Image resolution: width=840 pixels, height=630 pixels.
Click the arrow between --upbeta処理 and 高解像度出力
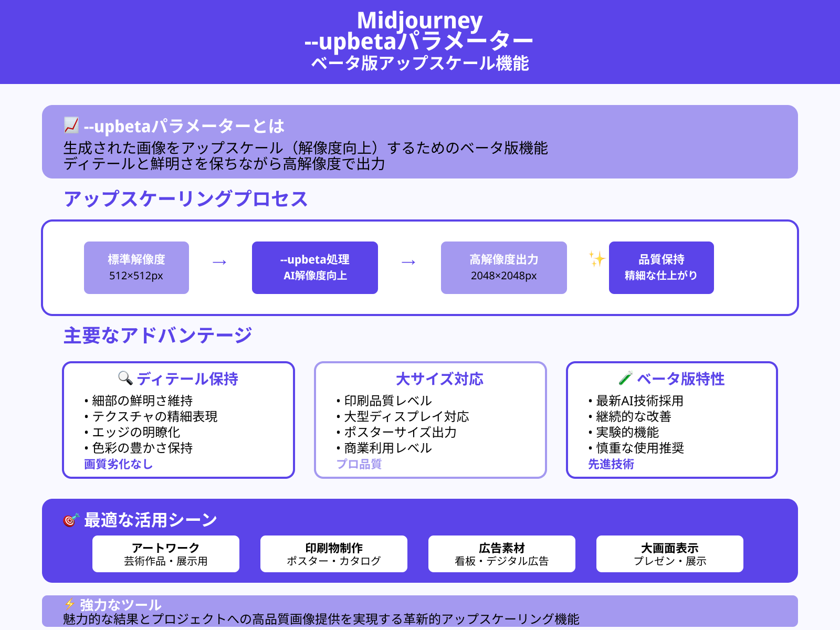408,261
